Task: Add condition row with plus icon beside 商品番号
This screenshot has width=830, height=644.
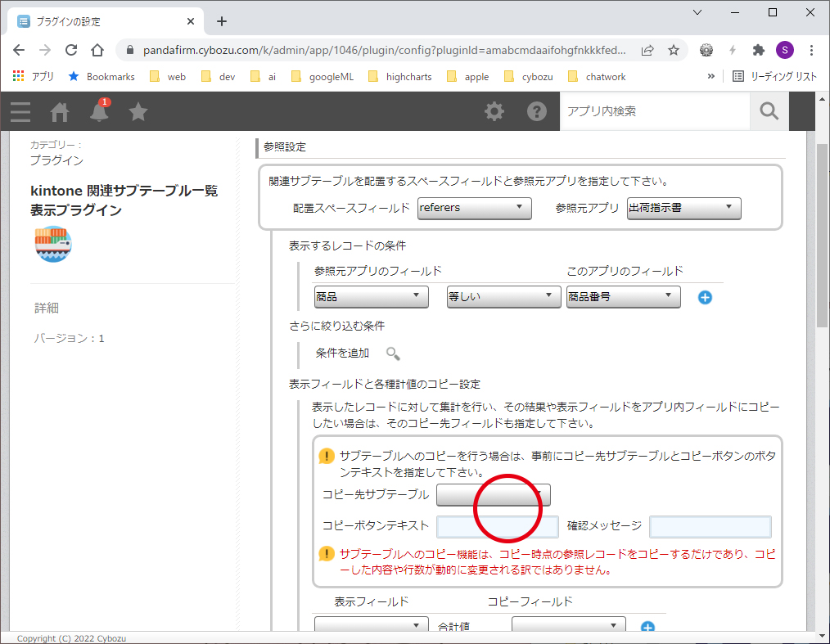Action: tap(705, 297)
